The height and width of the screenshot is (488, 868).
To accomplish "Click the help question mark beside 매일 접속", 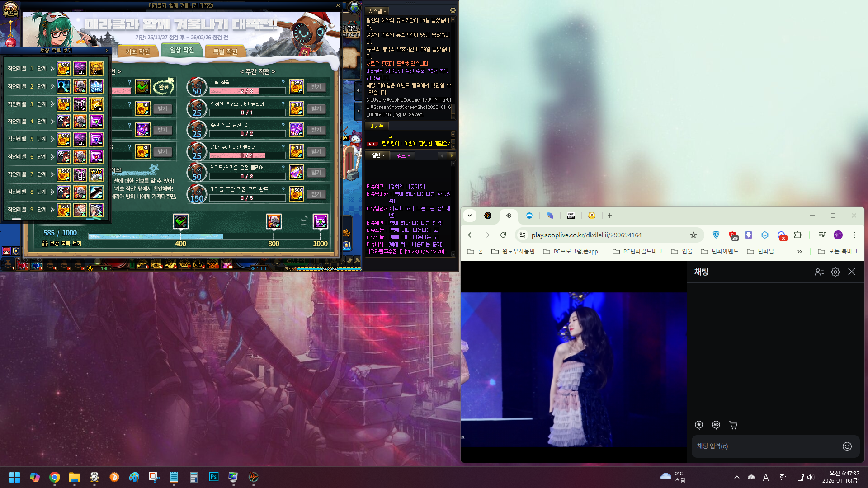I will coord(283,83).
